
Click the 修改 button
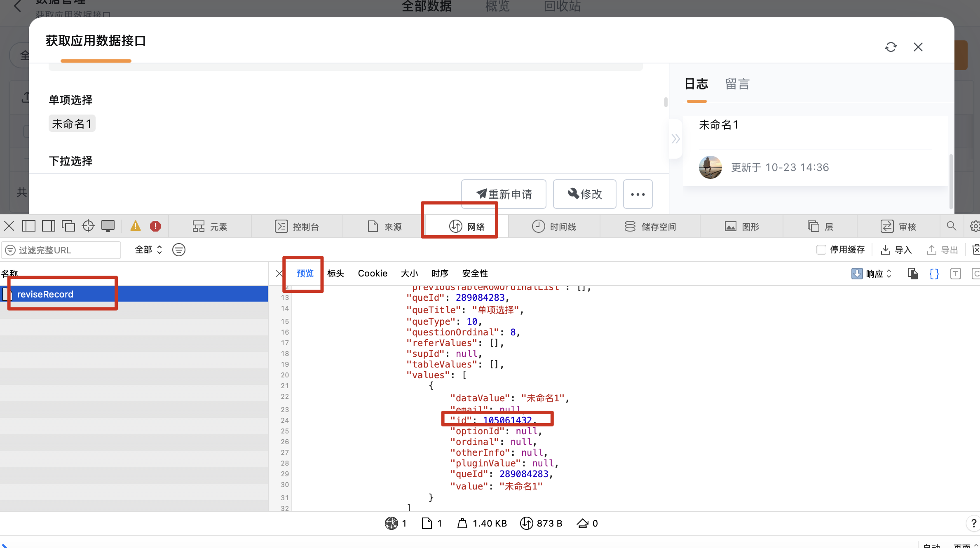point(584,194)
